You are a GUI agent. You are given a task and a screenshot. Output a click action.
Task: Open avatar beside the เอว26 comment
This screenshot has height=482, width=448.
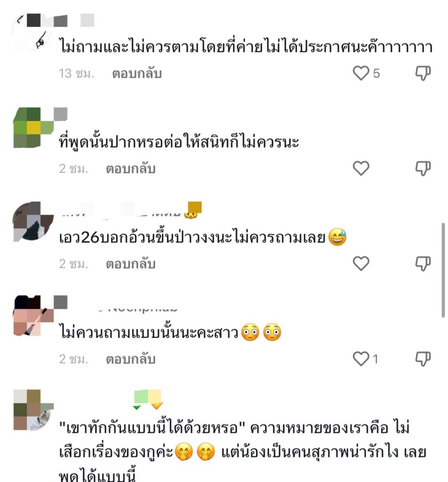(x=33, y=221)
